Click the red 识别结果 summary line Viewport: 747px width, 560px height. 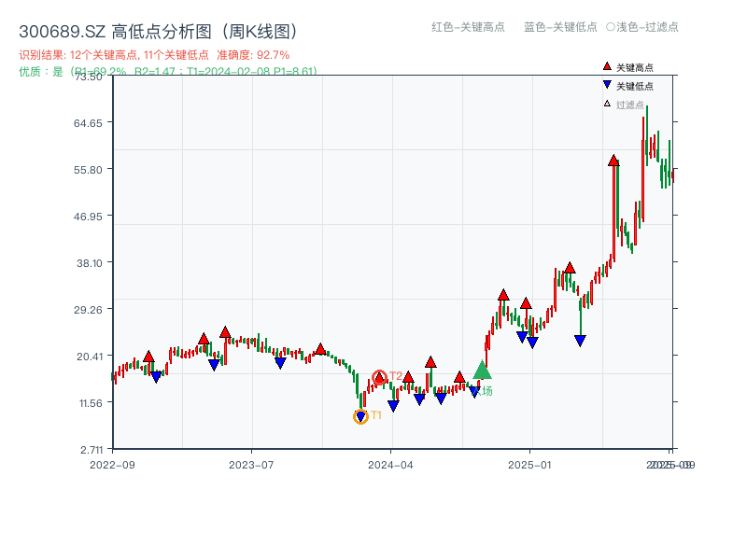coord(154,55)
